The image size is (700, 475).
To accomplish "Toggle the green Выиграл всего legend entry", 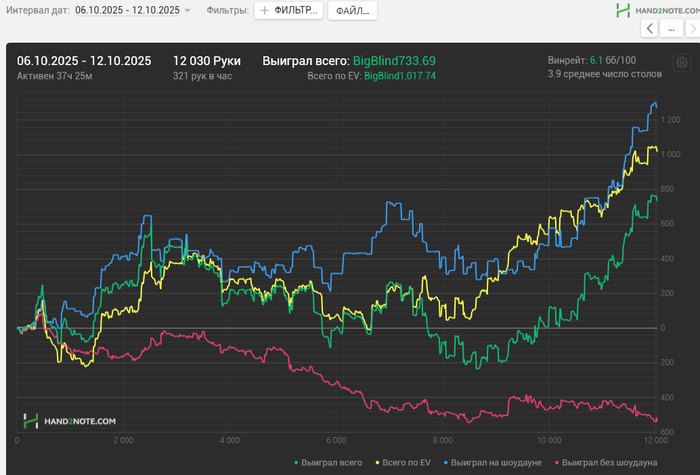I will click(328, 462).
